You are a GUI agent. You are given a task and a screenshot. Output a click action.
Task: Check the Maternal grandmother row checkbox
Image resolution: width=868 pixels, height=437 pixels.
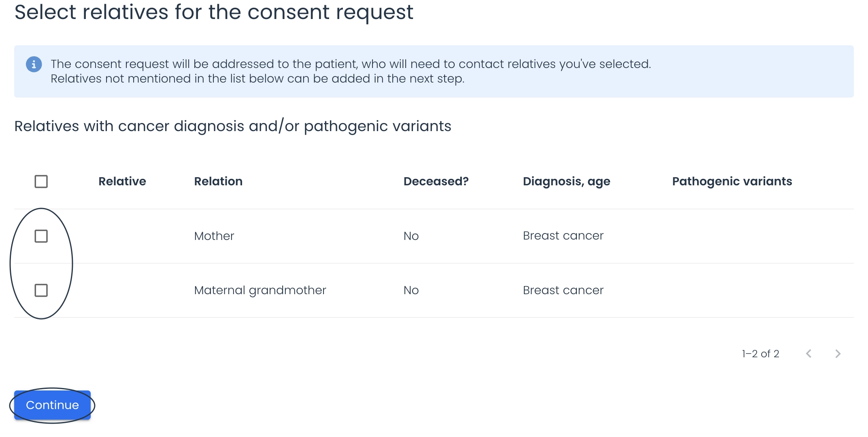(x=41, y=290)
